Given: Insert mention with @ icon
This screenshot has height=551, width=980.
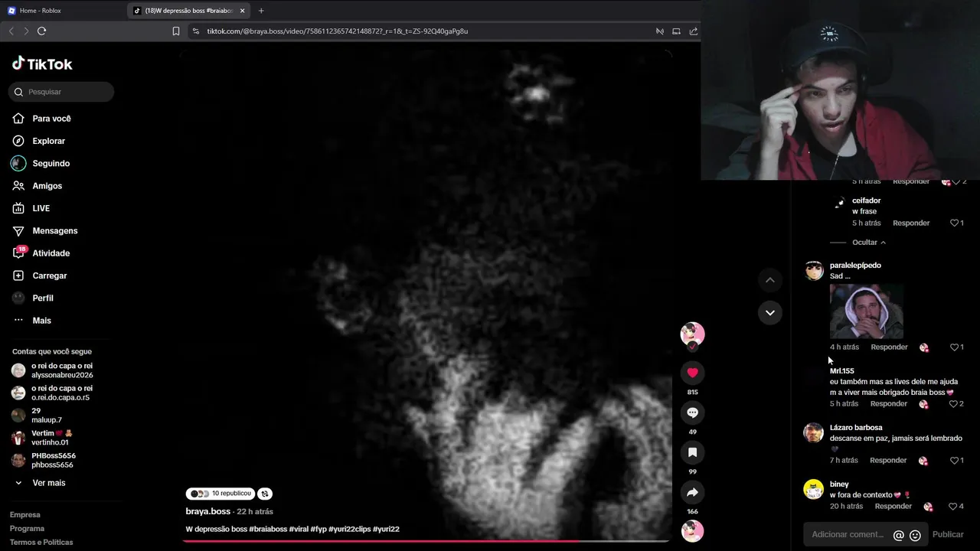Looking at the screenshot, I should coord(899,535).
